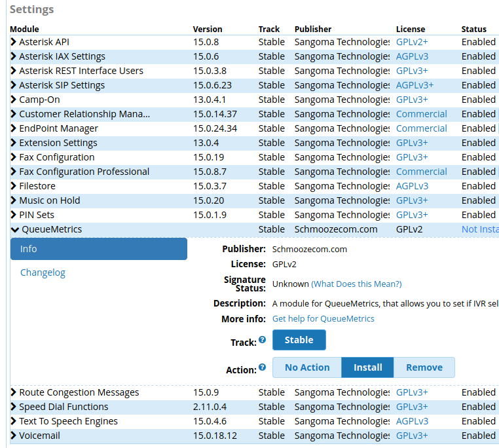Screen dimensions: 499x448
Task: Expand the Asterisk API module row
Action: click(x=14, y=42)
